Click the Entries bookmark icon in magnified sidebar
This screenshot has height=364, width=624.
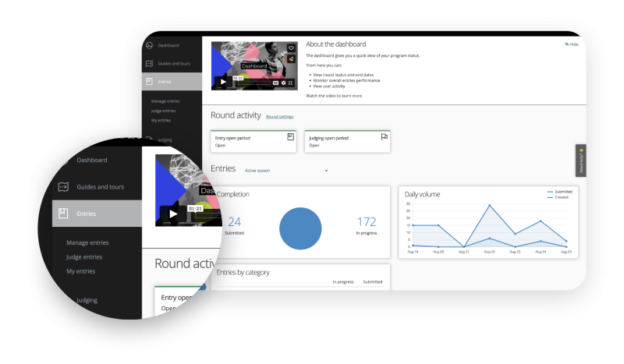click(x=63, y=214)
